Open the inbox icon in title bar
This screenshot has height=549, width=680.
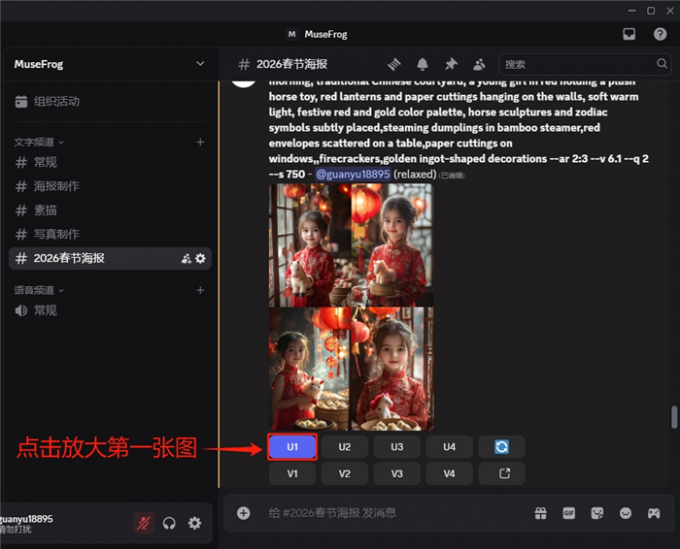[x=629, y=34]
